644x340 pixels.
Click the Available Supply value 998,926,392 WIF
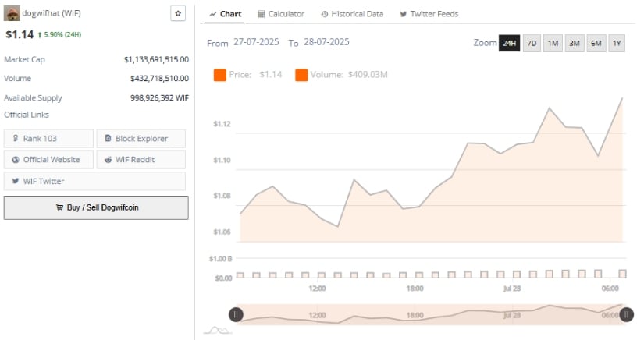[160, 98]
